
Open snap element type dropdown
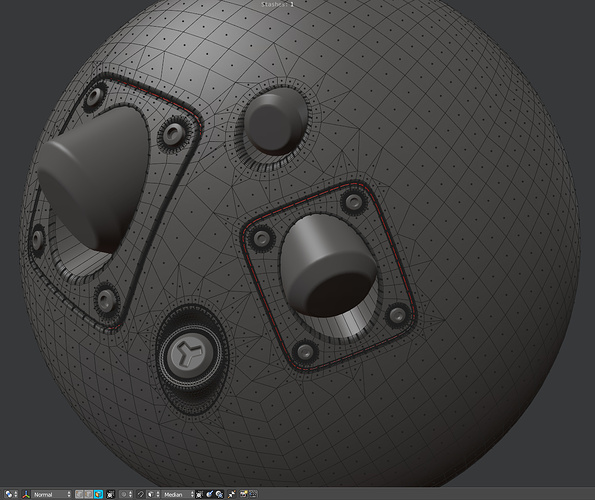(x=153, y=494)
